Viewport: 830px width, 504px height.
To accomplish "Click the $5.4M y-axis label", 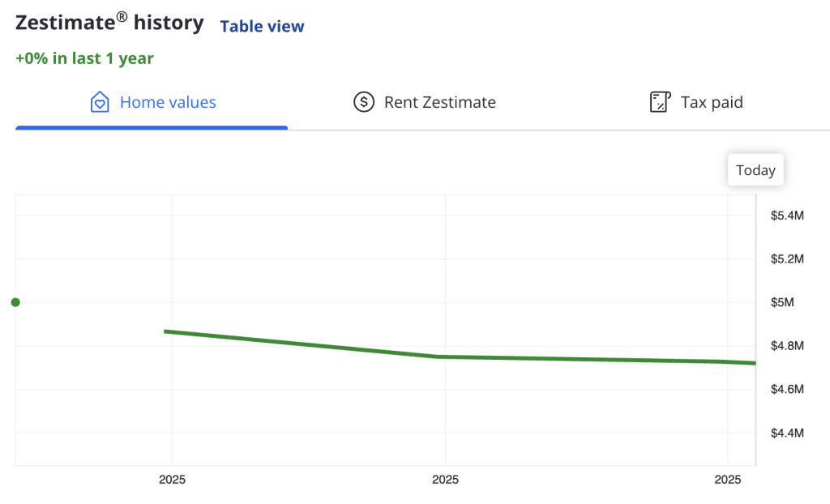I will click(787, 216).
